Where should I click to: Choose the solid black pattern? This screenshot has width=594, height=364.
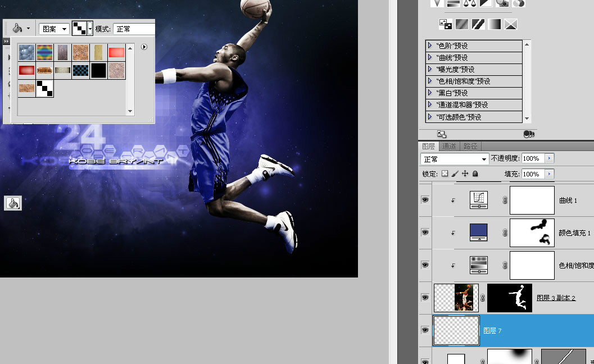[x=98, y=70]
